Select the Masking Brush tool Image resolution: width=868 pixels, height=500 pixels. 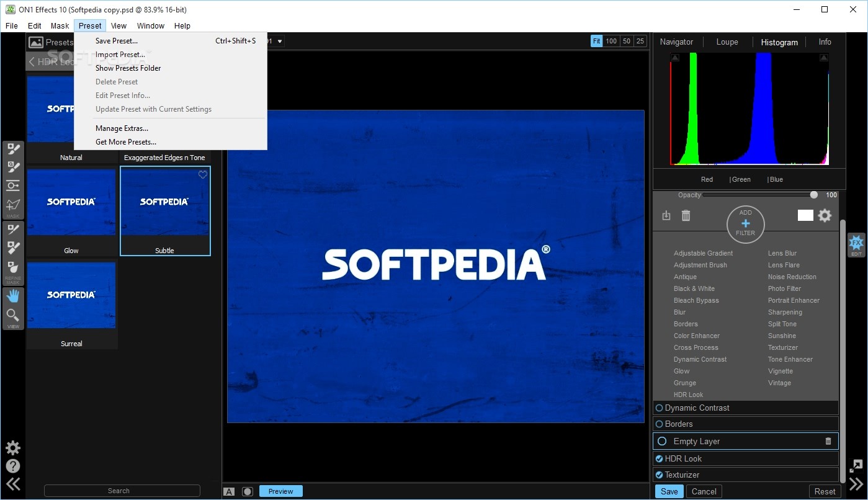13,149
